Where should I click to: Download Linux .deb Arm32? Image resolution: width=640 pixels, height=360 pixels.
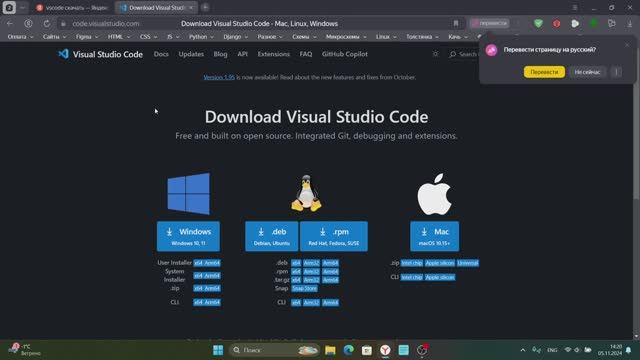tap(311, 263)
